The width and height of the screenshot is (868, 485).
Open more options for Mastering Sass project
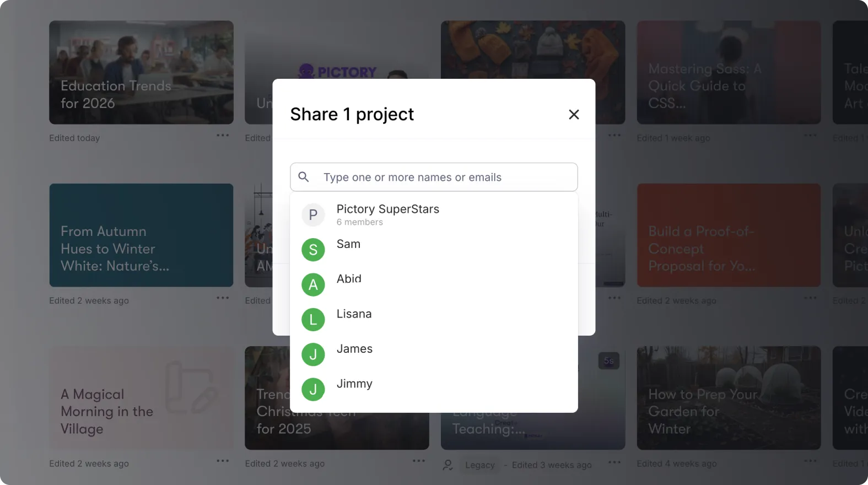coord(810,135)
